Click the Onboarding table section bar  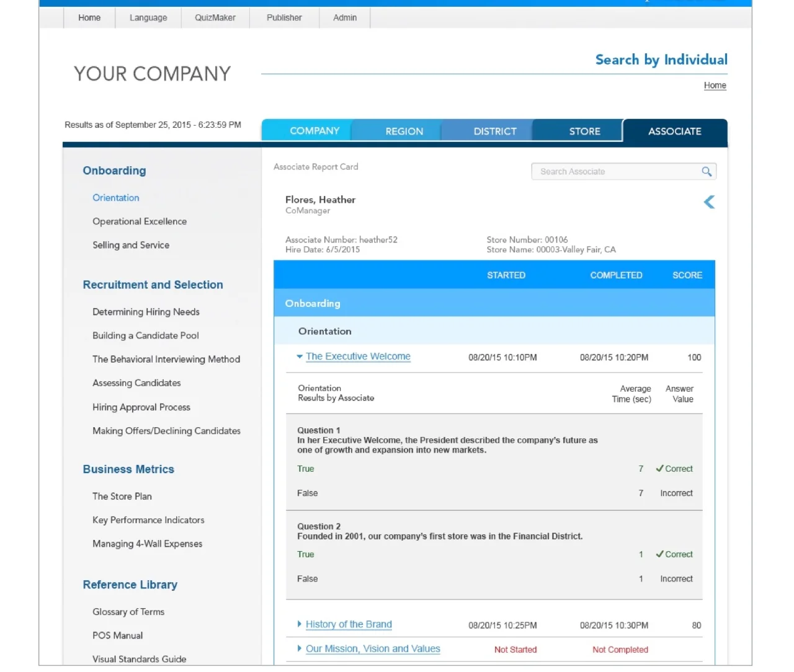pos(494,303)
